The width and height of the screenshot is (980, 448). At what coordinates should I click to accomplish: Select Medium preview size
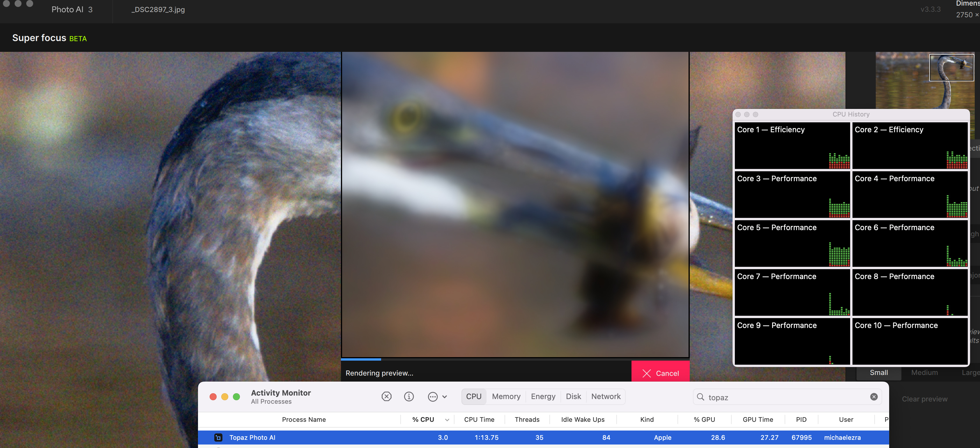[924, 373]
